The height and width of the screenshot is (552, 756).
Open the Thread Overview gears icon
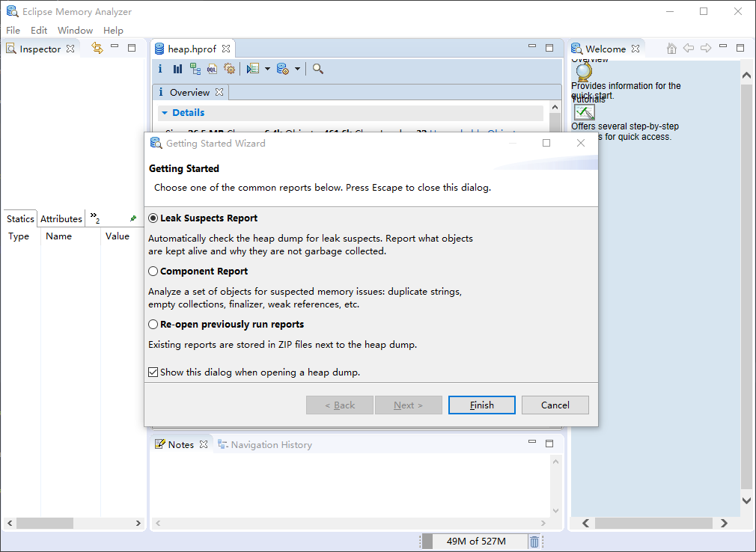[x=230, y=69]
